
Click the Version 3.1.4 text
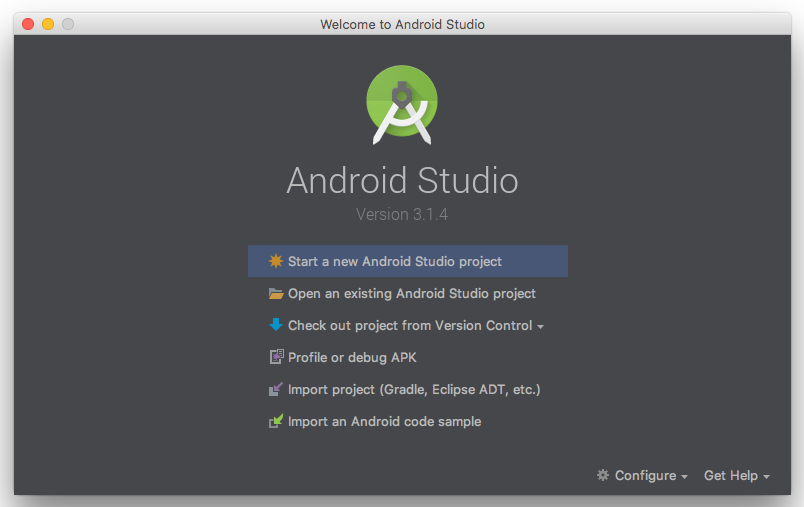coord(402,214)
